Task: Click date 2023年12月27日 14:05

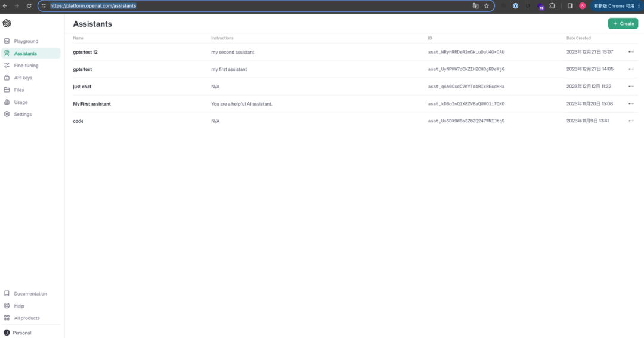Action: pyautogui.click(x=590, y=69)
